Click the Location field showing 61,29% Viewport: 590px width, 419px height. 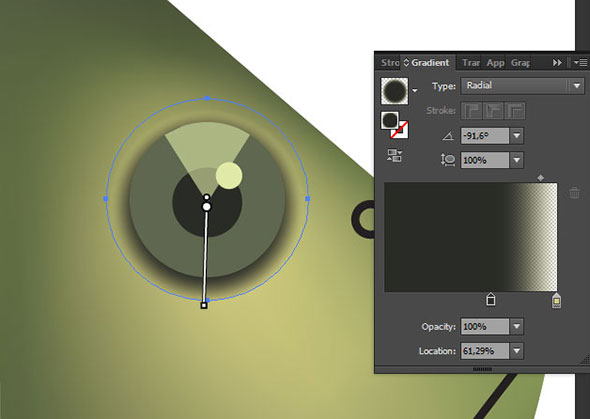[485, 351]
